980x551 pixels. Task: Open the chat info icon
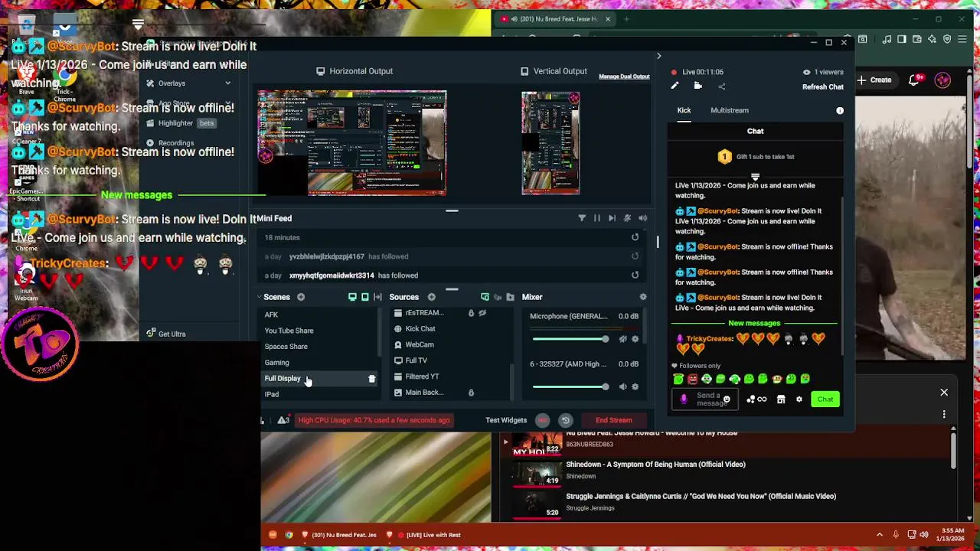pyautogui.click(x=840, y=111)
